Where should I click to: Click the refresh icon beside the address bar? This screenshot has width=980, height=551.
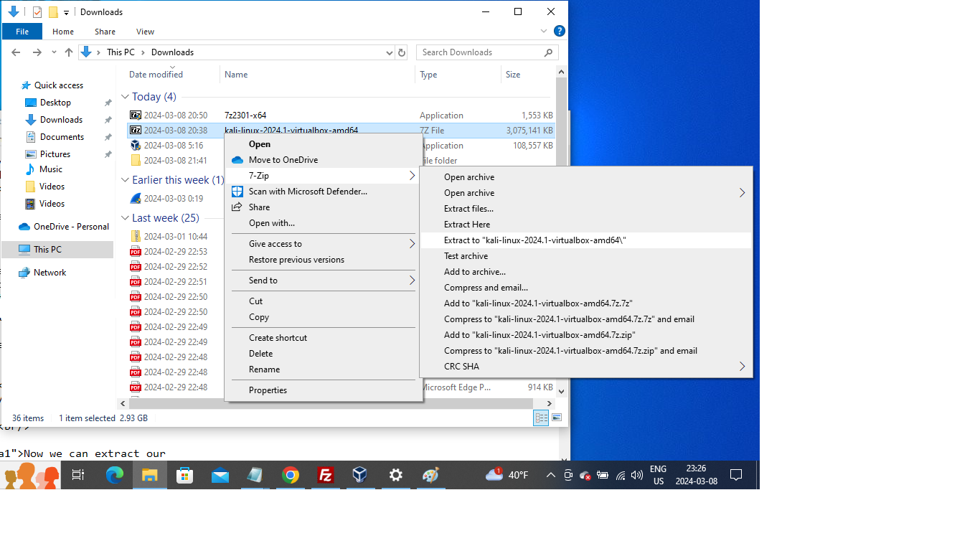click(x=401, y=52)
